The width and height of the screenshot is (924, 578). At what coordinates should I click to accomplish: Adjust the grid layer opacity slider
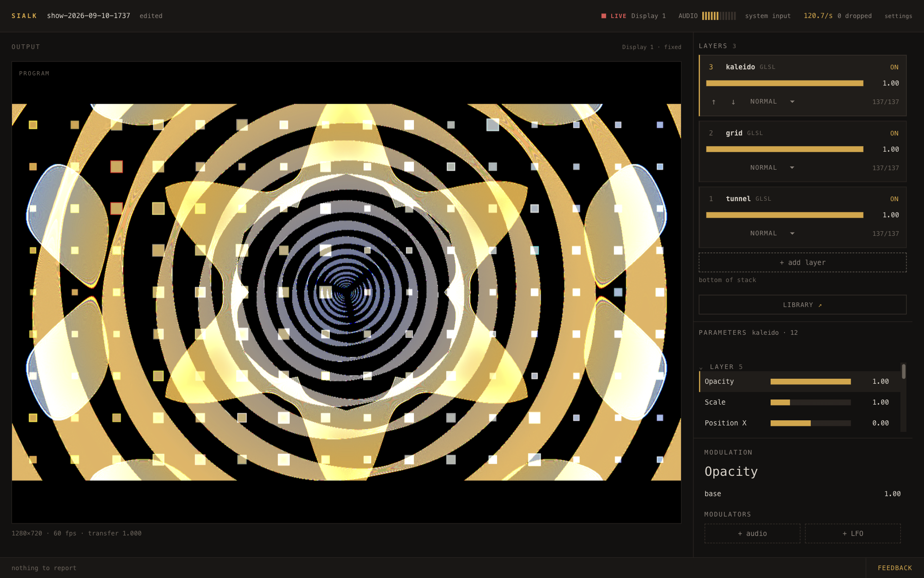784,149
